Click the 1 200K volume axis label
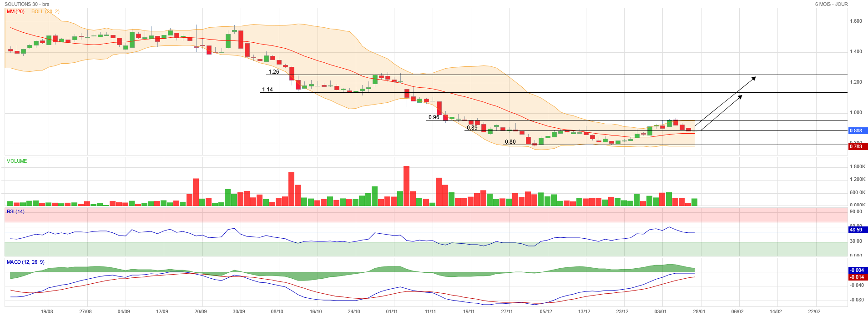The height and width of the screenshot is (316, 868). (x=858, y=179)
